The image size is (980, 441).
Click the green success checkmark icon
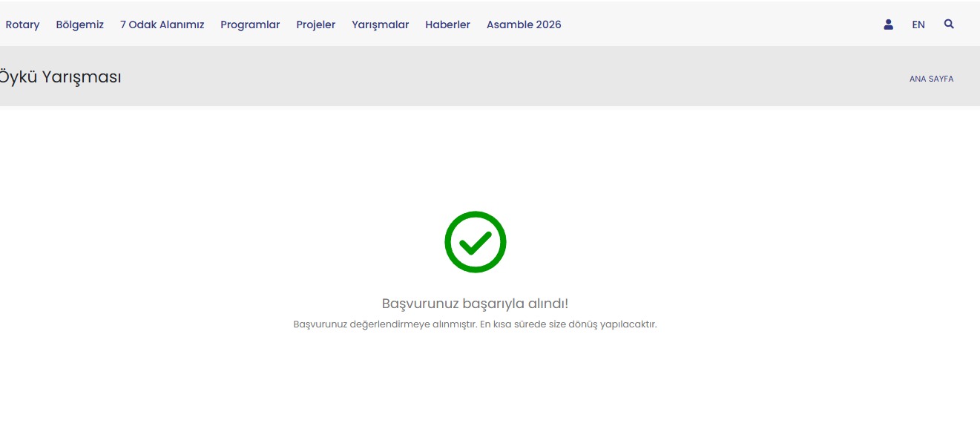[x=475, y=242]
